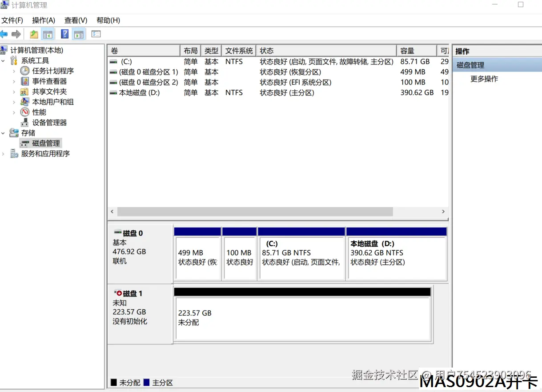Click the 服务和应用程序 server icon
The height and width of the screenshot is (392, 542).
[x=14, y=154]
